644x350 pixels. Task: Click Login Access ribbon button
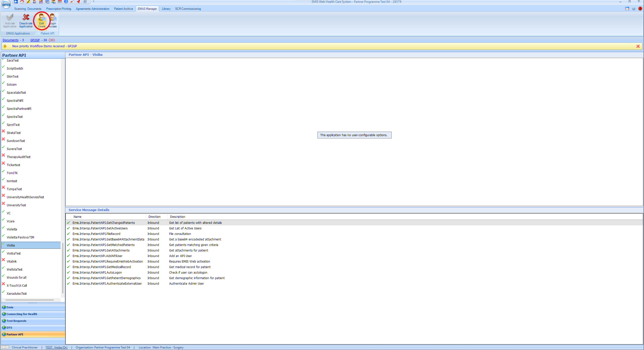pos(53,21)
